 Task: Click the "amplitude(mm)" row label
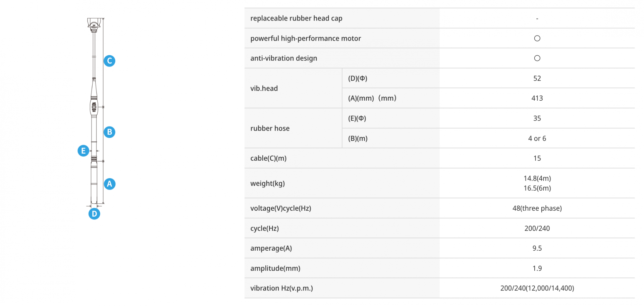pyautogui.click(x=275, y=268)
